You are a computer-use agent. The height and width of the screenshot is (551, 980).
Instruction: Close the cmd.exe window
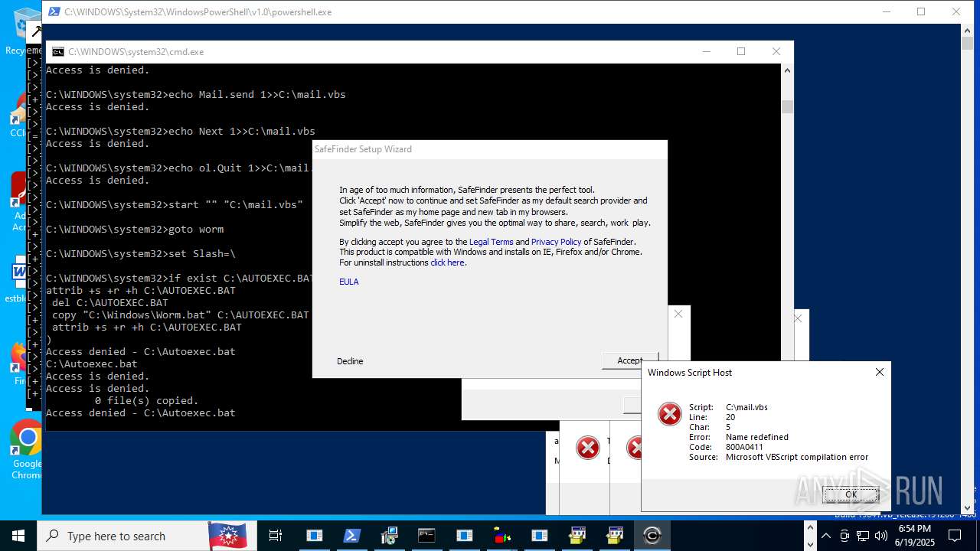[x=776, y=51]
